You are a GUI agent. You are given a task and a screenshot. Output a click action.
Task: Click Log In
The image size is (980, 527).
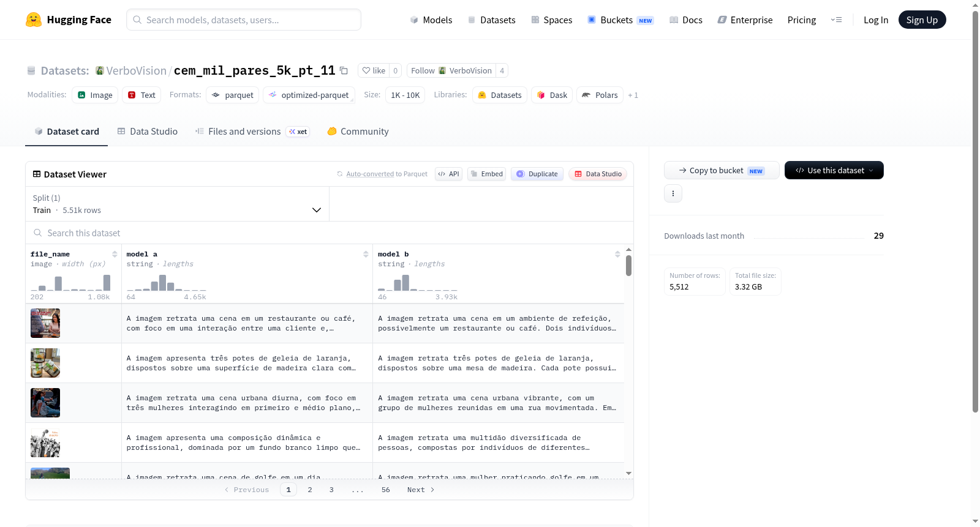pyautogui.click(x=876, y=20)
